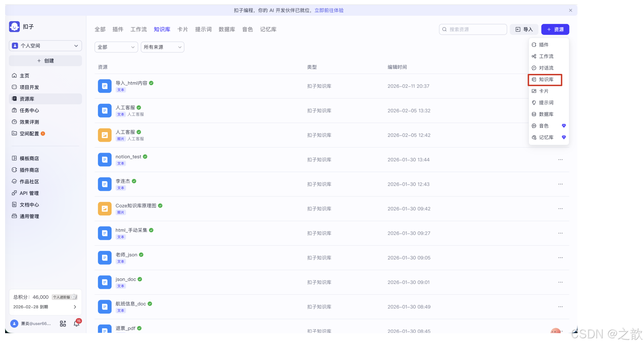Choose 工作流 in resource menu
Viewport: 644px width, 345px height.
(x=549, y=56)
